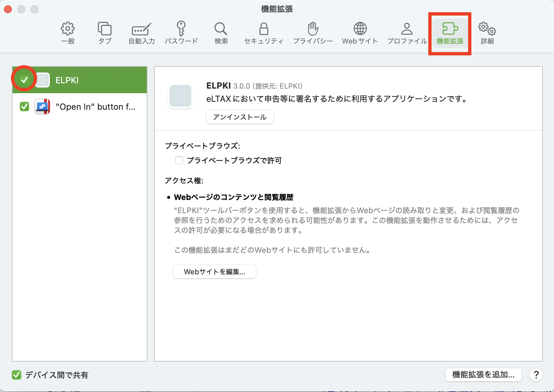Close the 機能拡張 window with red button

tap(8, 9)
